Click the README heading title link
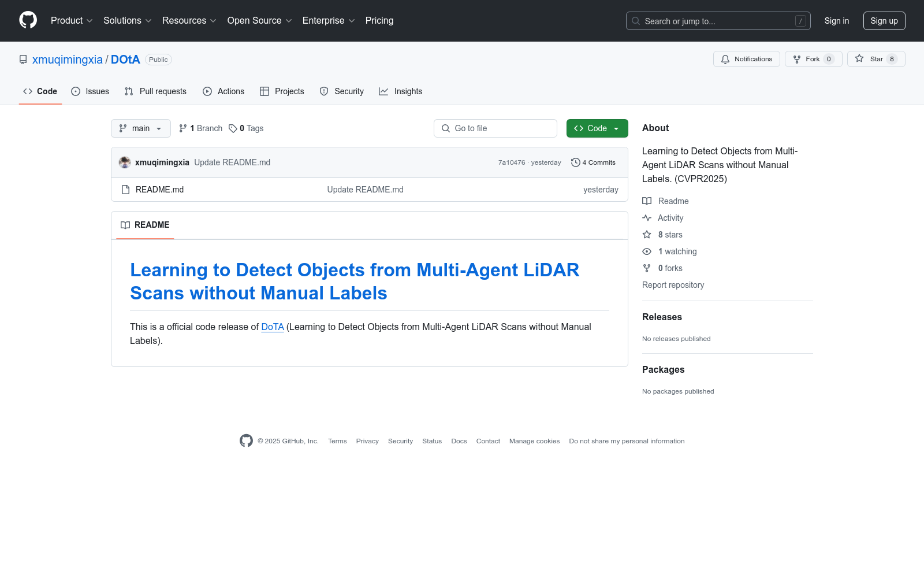This screenshot has height=578, width=924. 355,281
